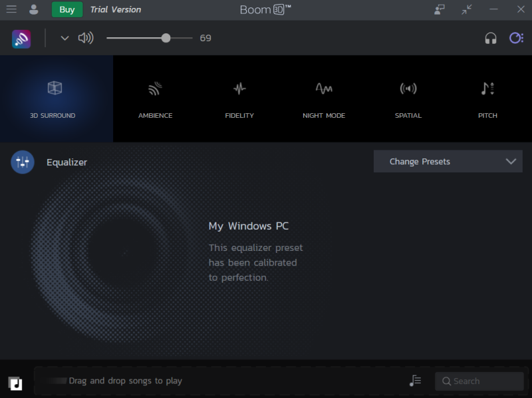
Task: Click the Pitch music note icon
Action: pyautogui.click(x=487, y=89)
